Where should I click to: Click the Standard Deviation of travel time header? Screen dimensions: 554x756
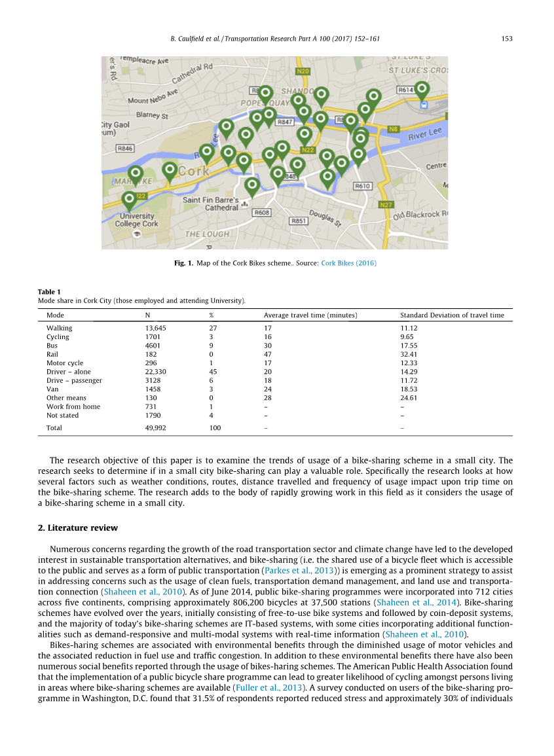tap(452, 315)
